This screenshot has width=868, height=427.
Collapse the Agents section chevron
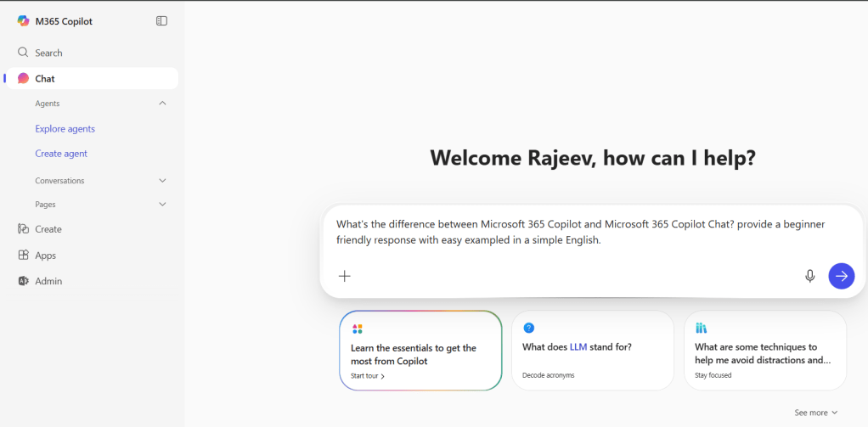coord(162,104)
